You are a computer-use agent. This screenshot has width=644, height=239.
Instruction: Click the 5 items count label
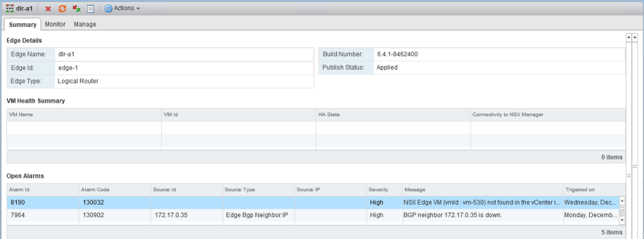[612, 233]
